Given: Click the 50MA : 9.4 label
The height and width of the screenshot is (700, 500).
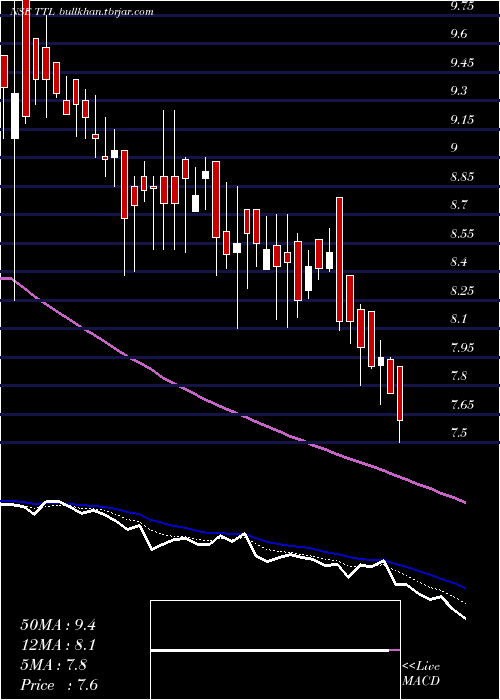Looking at the screenshot, I should (58, 625).
